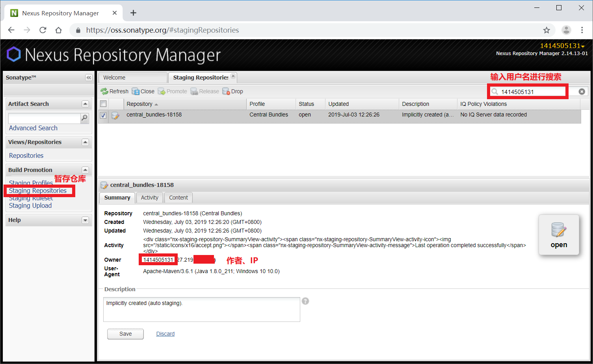593x364 pixels.
Task: Sort by the Status column
Action: point(310,104)
